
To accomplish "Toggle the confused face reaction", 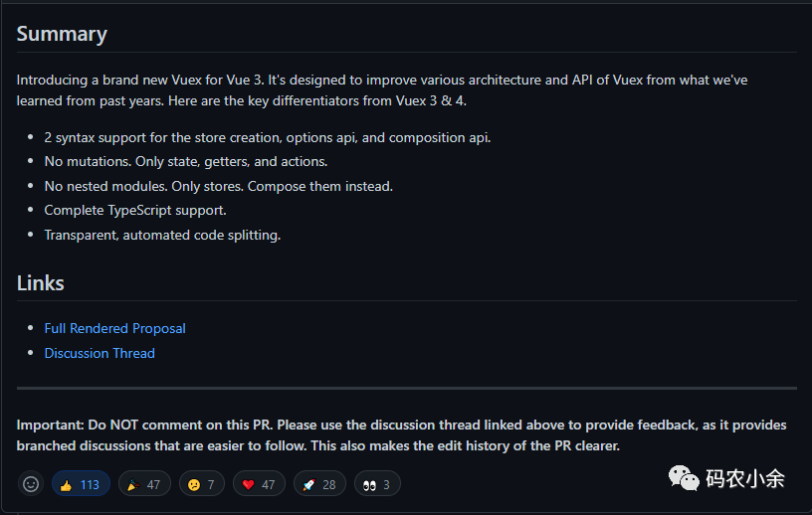I will coord(202,484).
